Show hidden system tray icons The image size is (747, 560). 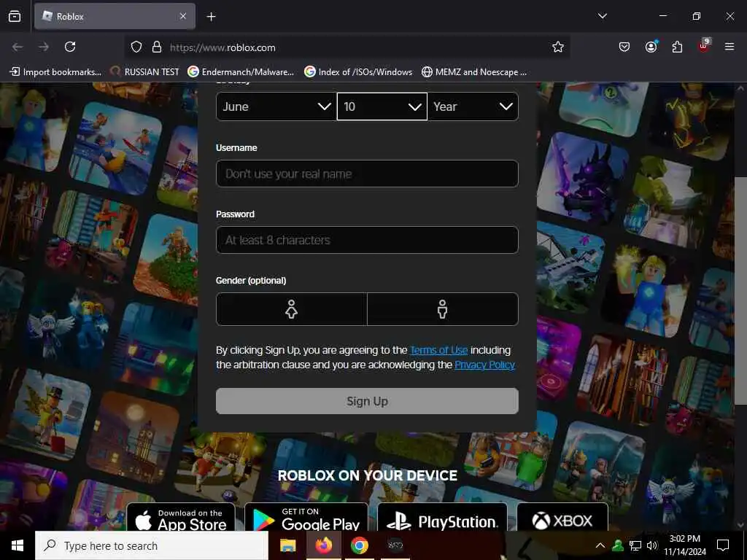(x=600, y=545)
